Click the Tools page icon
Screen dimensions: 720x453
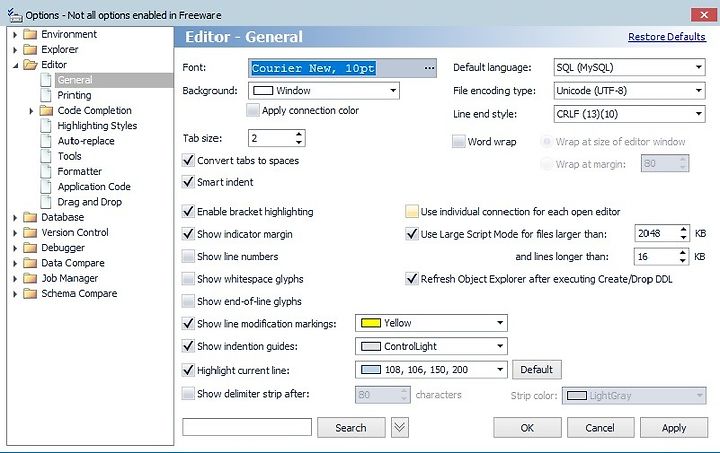46,156
